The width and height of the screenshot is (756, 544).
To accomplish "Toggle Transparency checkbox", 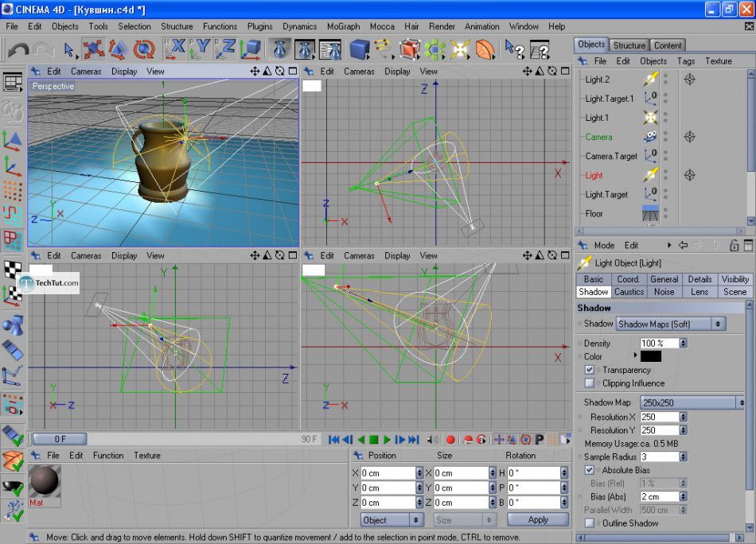I will point(589,370).
